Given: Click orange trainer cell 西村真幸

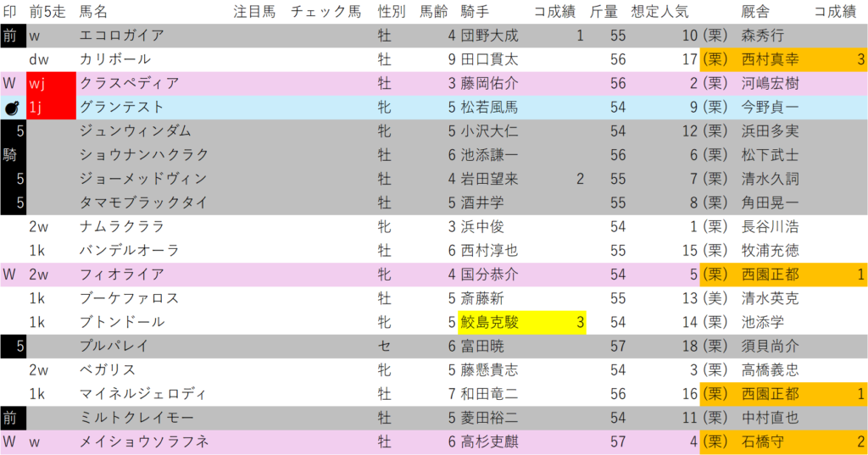Looking at the screenshot, I should pyautogui.click(x=770, y=59).
